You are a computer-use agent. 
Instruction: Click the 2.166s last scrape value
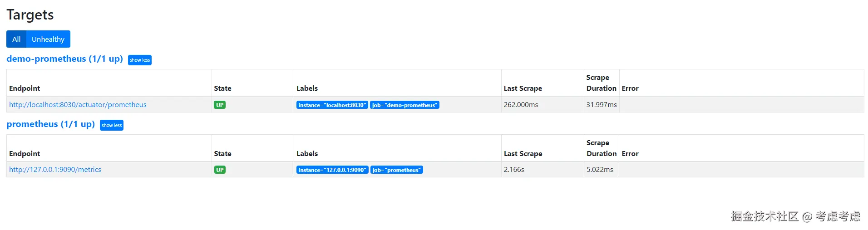tap(514, 170)
